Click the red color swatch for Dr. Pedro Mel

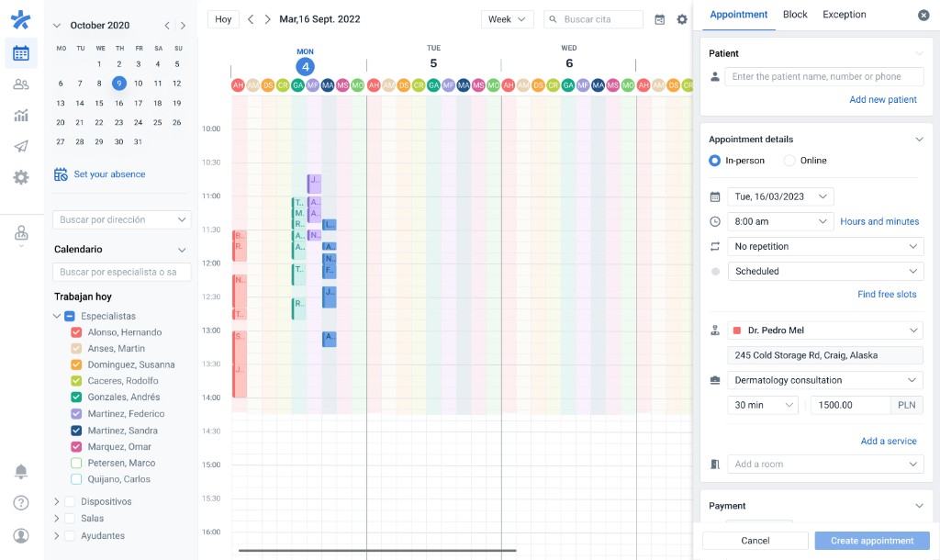click(x=737, y=330)
